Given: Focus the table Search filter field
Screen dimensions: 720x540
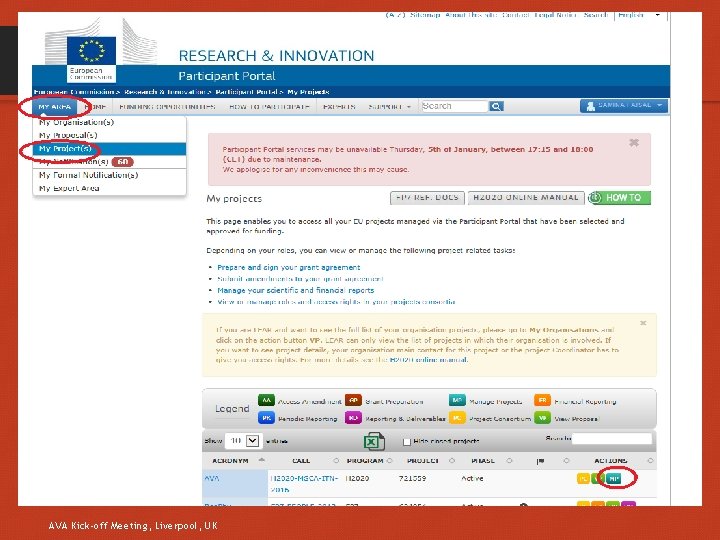Looking at the screenshot, I should pyautogui.click(x=612, y=439).
